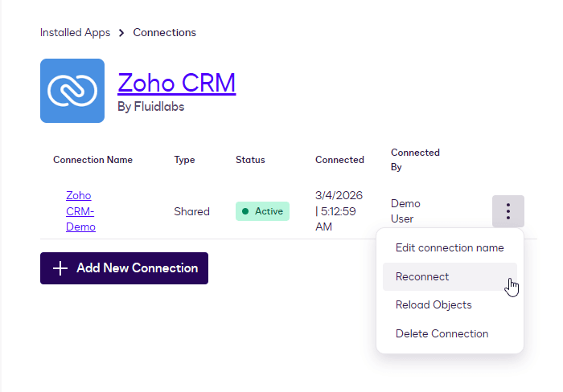Click the green dot in the Active badge
563x392 pixels.
click(x=245, y=211)
